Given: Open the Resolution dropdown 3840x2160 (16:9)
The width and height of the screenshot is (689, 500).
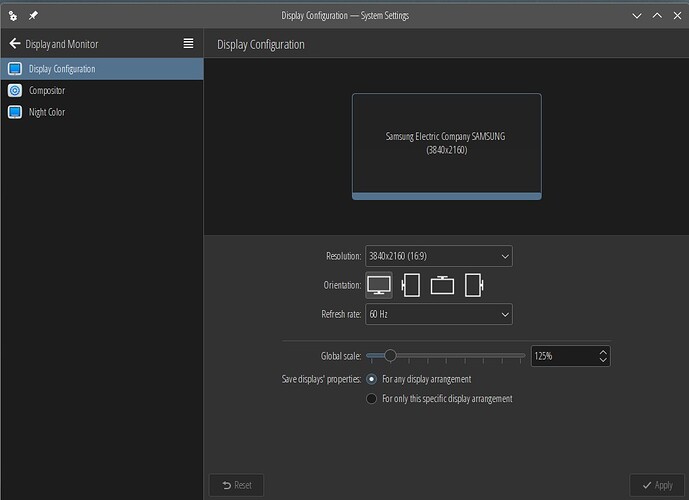Looking at the screenshot, I should click(439, 256).
